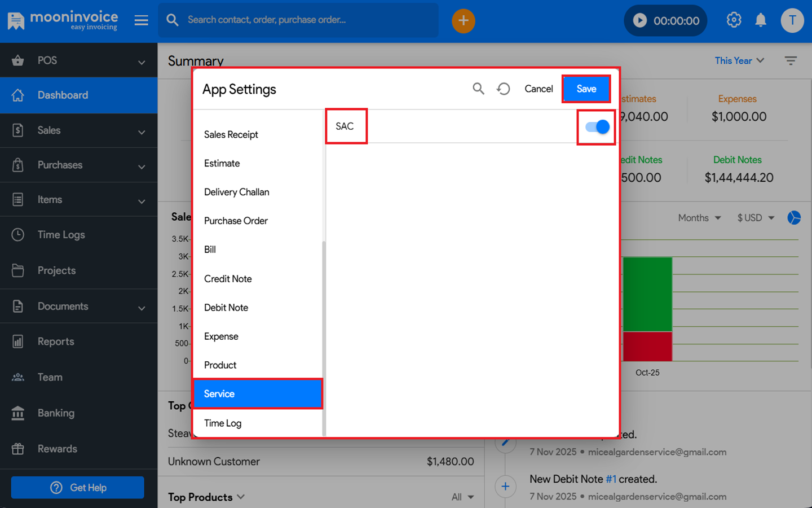Expand the Purchases sidebar menu

click(79, 165)
